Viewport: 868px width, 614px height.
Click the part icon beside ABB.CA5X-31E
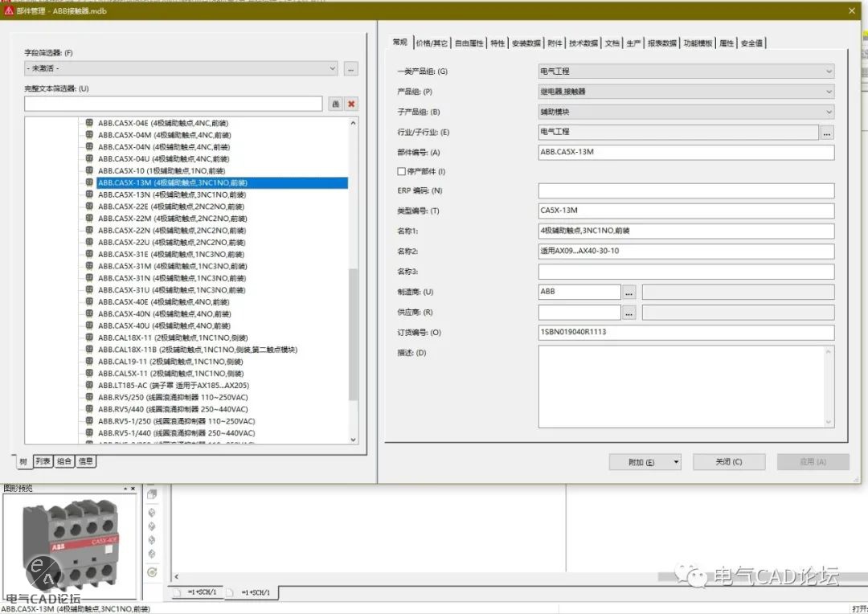click(89, 254)
